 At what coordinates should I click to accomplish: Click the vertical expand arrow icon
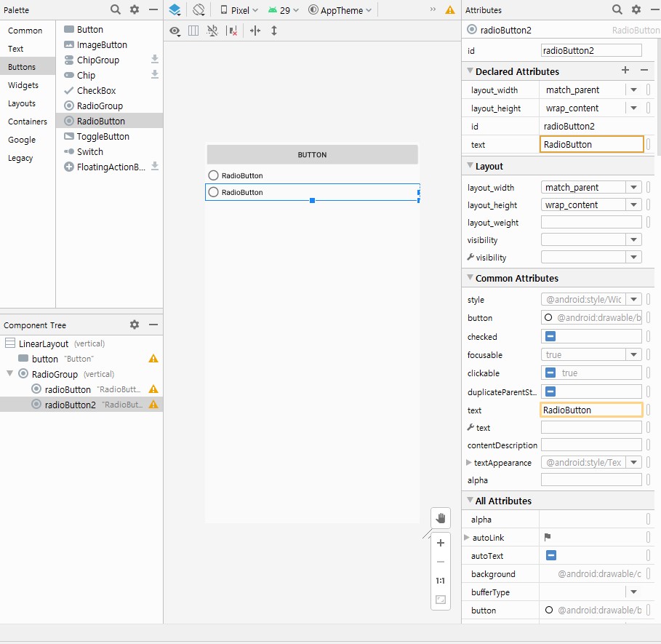pyautogui.click(x=274, y=31)
